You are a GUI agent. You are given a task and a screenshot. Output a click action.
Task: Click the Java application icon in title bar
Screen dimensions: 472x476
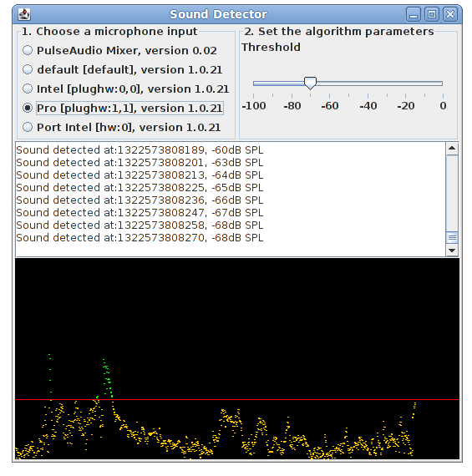pos(24,14)
